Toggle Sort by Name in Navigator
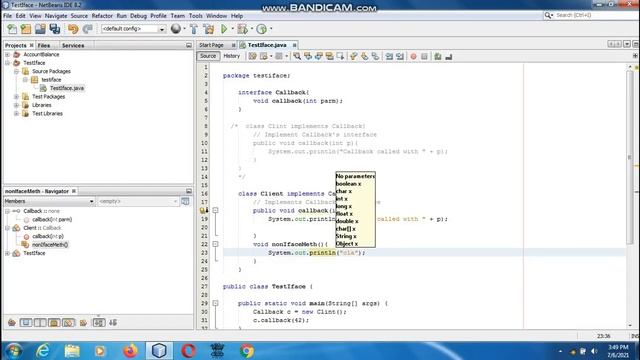The height and width of the screenshot is (360, 640). click(x=99, y=322)
